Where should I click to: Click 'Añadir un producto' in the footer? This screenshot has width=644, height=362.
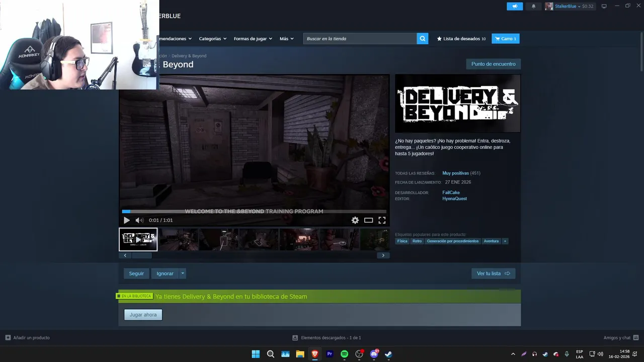28,338
